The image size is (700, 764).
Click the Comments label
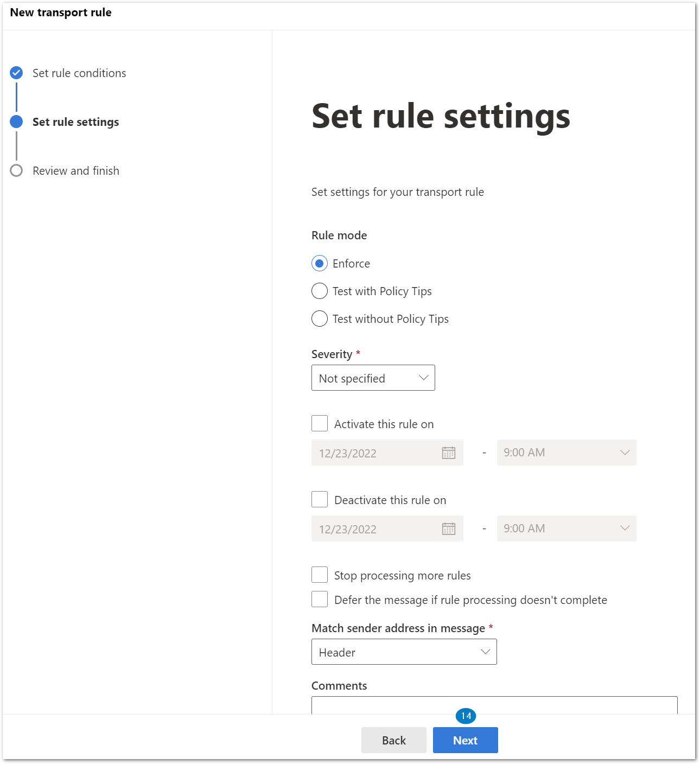pyautogui.click(x=339, y=686)
